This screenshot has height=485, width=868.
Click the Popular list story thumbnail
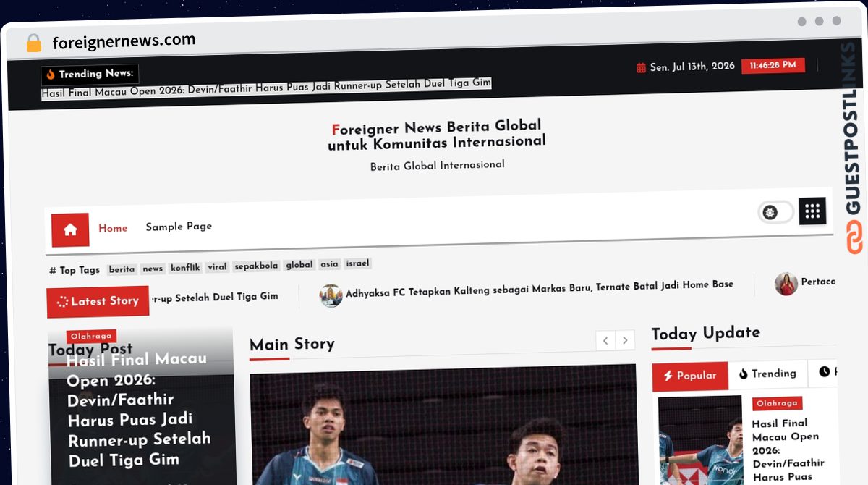(x=701, y=440)
